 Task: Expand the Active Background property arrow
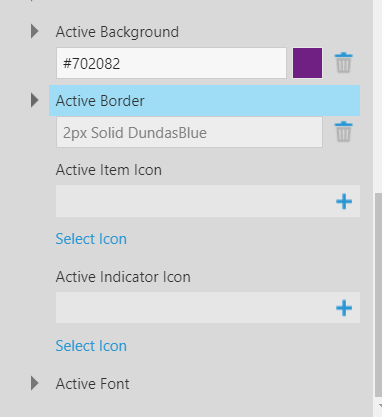point(35,31)
